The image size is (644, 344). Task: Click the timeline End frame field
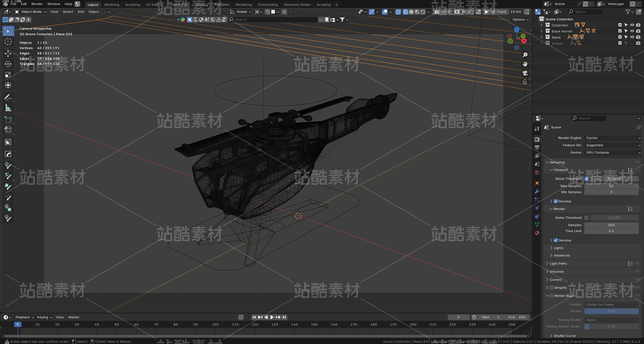pyautogui.click(x=516, y=317)
